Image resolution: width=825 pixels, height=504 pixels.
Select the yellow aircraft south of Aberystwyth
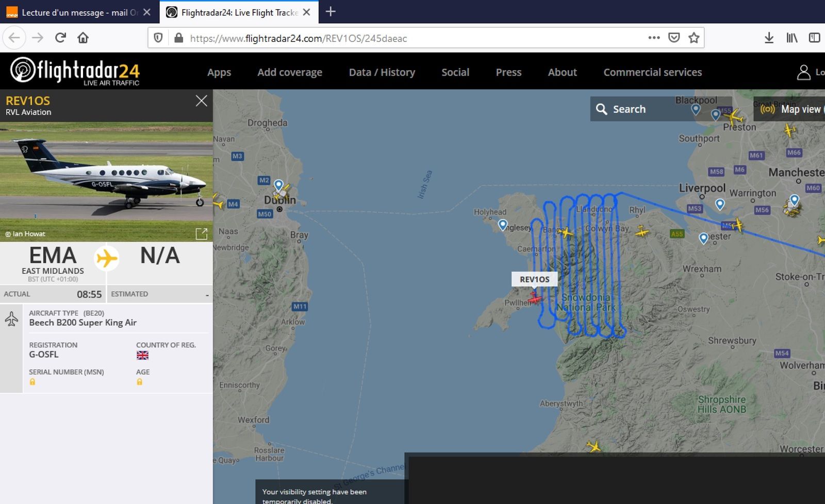click(594, 446)
